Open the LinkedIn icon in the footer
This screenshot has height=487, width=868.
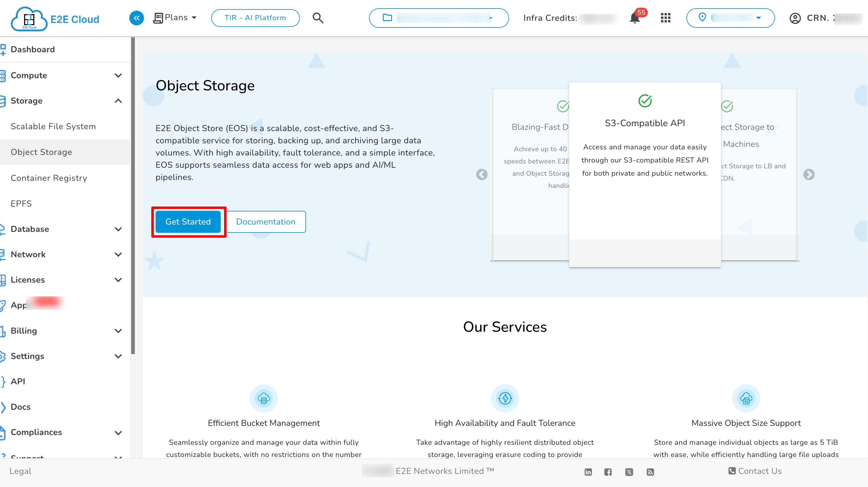coord(588,471)
